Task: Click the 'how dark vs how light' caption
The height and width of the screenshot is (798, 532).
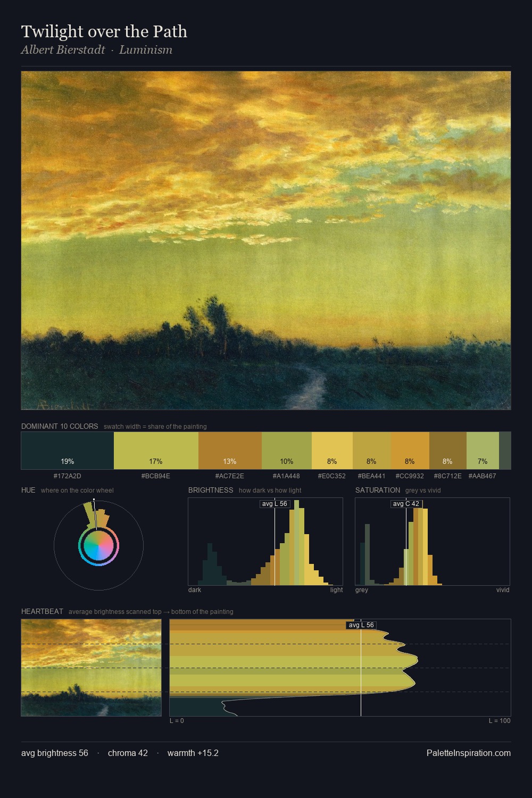Action: click(270, 491)
